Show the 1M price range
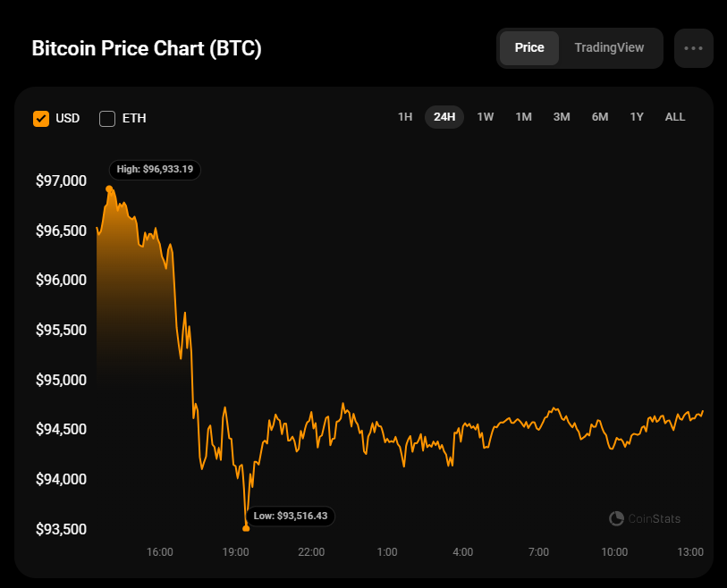This screenshot has width=727, height=588. point(524,117)
